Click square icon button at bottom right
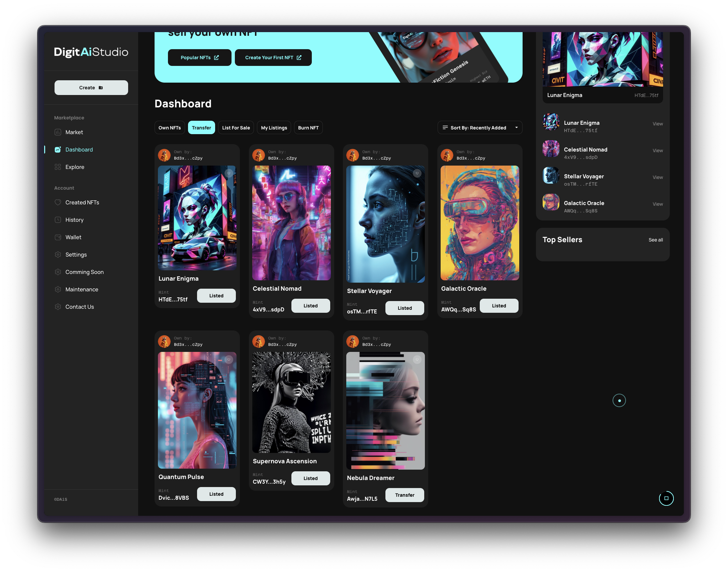Viewport: 728px width, 572px height. pos(666,498)
